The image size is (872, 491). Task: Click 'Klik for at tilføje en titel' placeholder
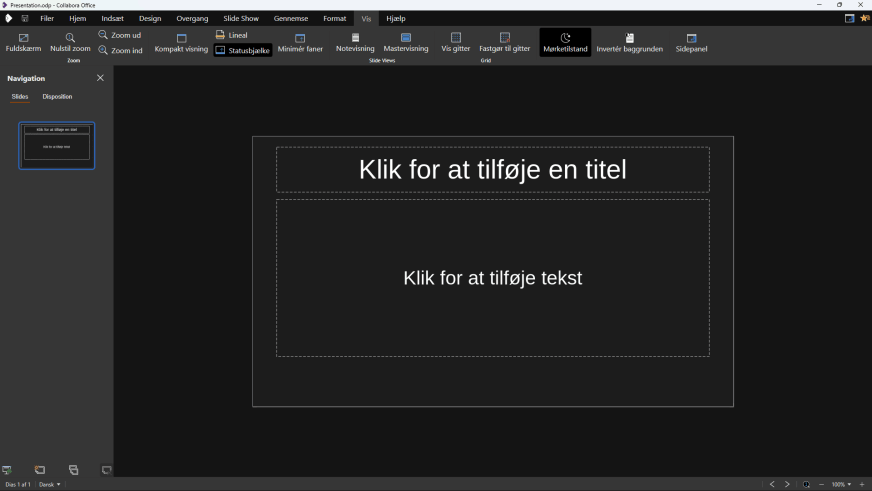click(492, 170)
